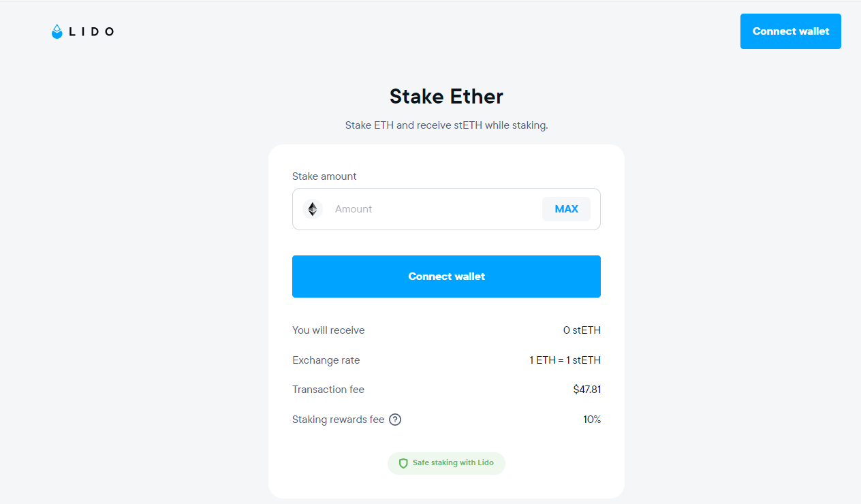Click the large central Connect wallet button
Image resolution: width=861 pixels, height=504 pixels.
coord(446,277)
